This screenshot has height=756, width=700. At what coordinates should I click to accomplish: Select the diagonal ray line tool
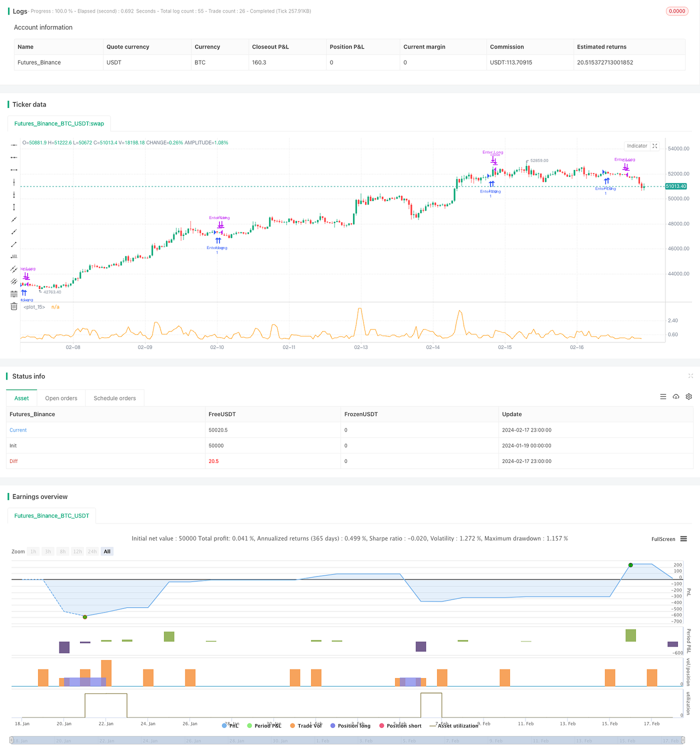[14, 231]
